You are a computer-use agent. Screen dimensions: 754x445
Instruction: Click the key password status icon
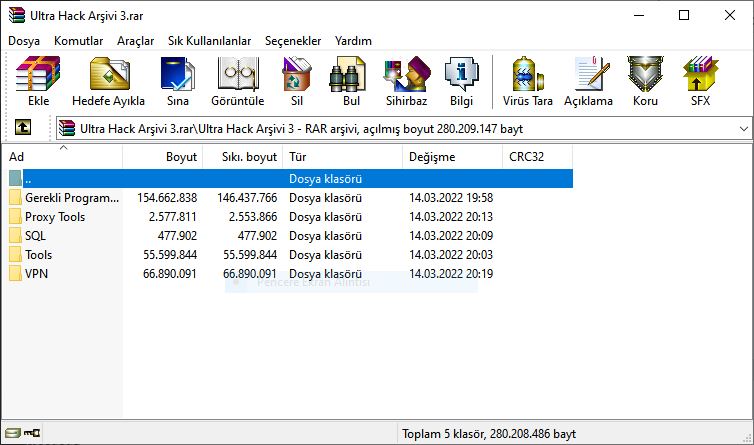click(32, 433)
